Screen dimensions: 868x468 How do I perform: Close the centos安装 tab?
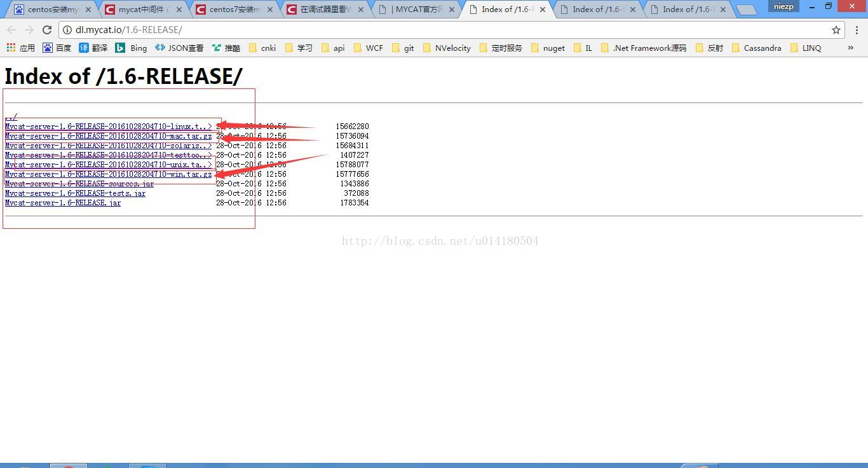[88, 10]
